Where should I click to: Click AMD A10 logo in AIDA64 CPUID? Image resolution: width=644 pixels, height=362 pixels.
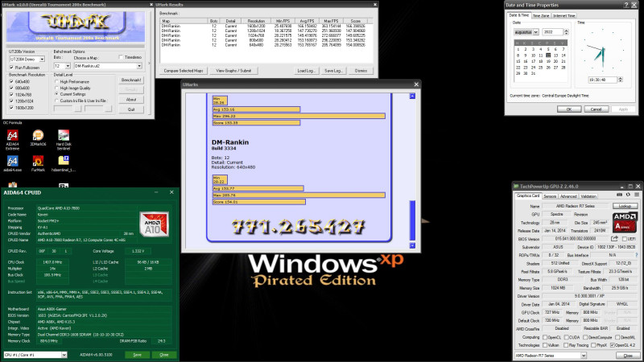click(154, 224)
